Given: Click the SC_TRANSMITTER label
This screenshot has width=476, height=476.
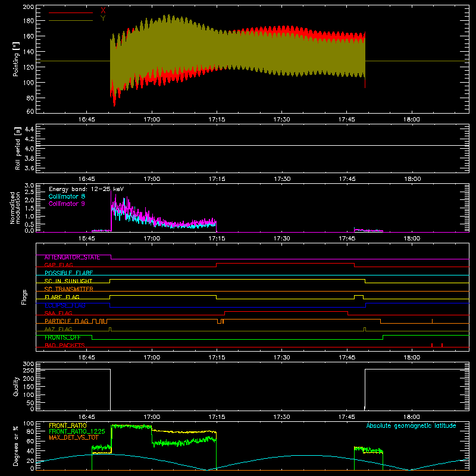Looking at the screenshot, I should click(68, 289).
